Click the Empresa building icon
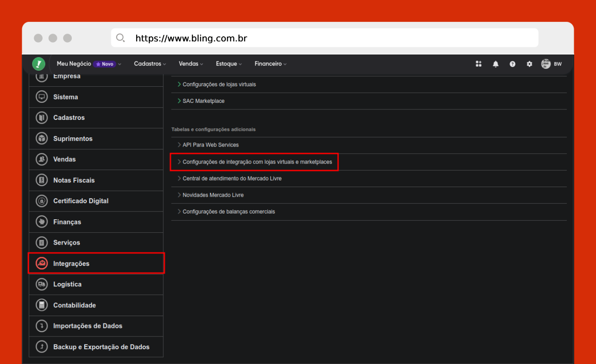Image resolution: width=596 pixels, height=364 pixels. point(41,76)
